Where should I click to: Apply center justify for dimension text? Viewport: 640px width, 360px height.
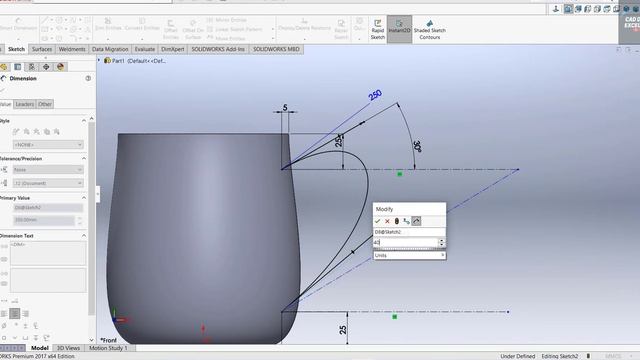click(15, 313)
